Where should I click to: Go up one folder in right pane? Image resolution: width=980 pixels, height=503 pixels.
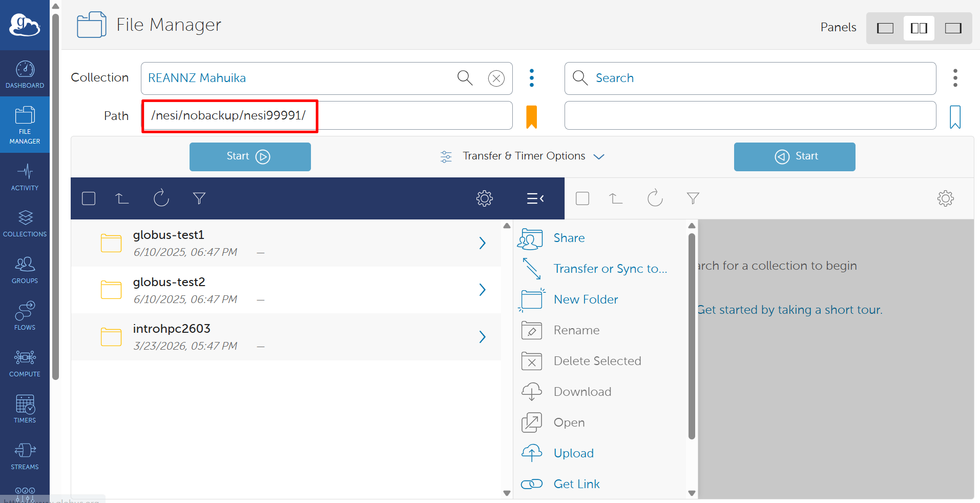pos(616,198)
